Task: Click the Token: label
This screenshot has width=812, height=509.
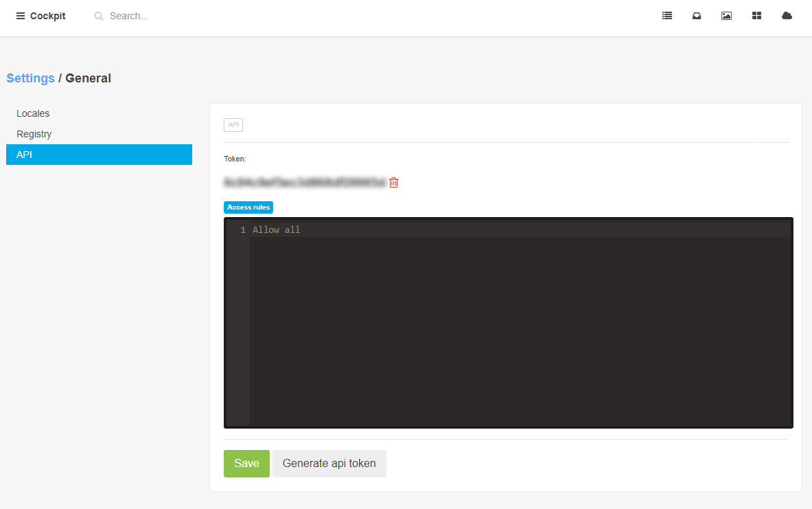Action: [x=235, y=159]
